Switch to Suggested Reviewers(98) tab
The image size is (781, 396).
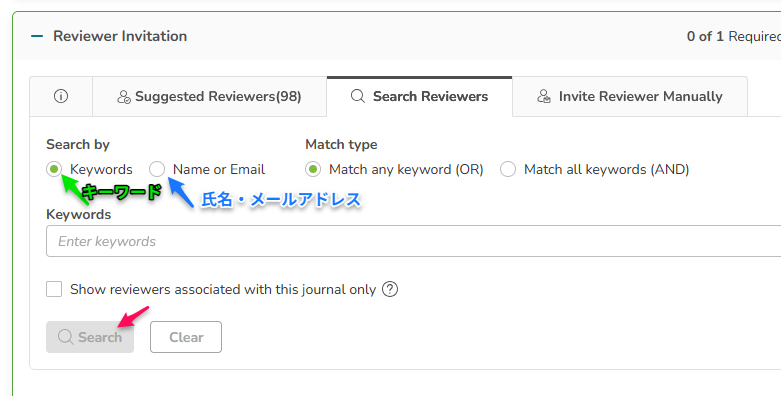point(210,96)
